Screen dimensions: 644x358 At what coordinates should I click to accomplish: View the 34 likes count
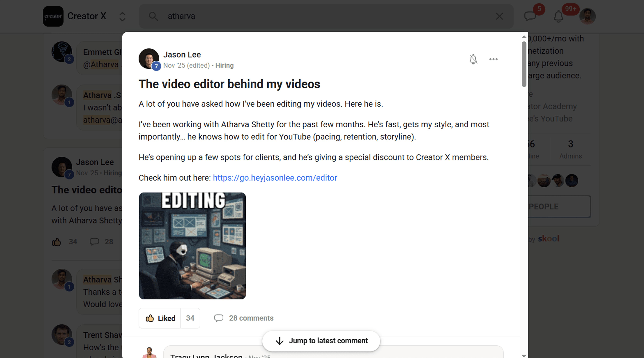click(x=190, y=318)
